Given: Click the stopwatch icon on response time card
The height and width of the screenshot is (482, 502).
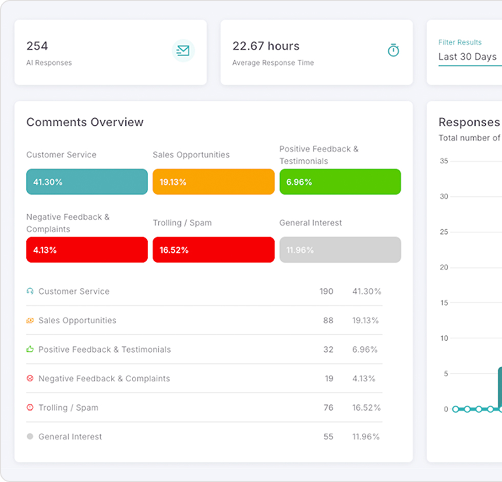Looking at the screenshot, I should coord(393,50).
